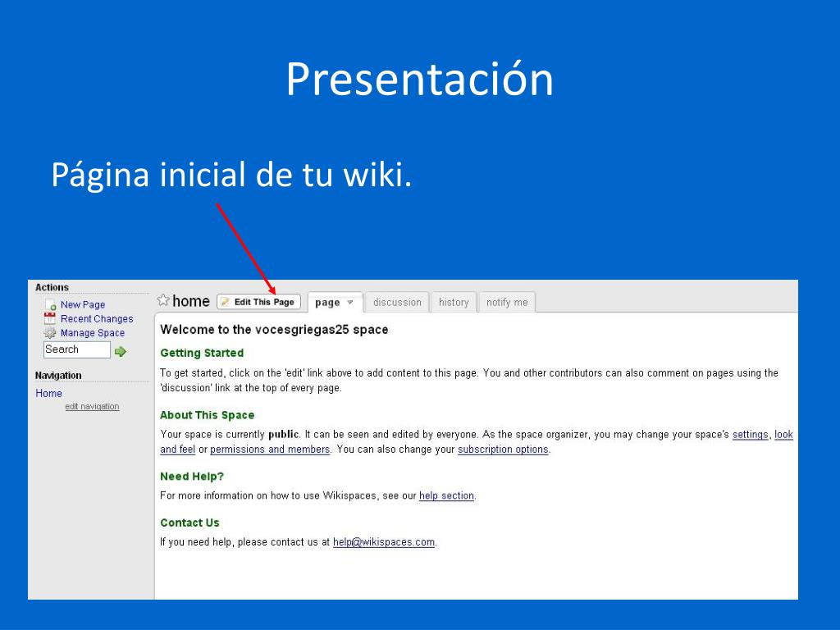Image resolution: width=840 pixels, height=630 pixels.
Task: Click the green search arrow button
Action: pyautogui.click(x=121, y=351)
